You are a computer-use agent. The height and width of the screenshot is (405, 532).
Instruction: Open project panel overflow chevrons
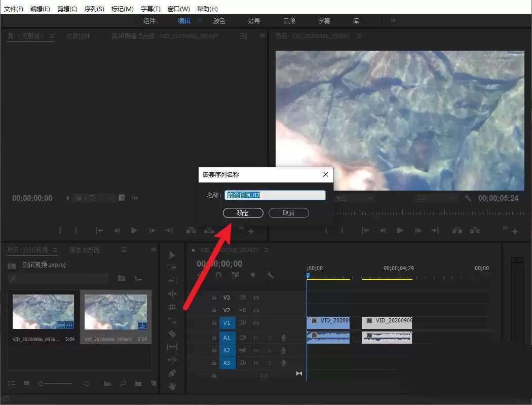tap(154, 250)
